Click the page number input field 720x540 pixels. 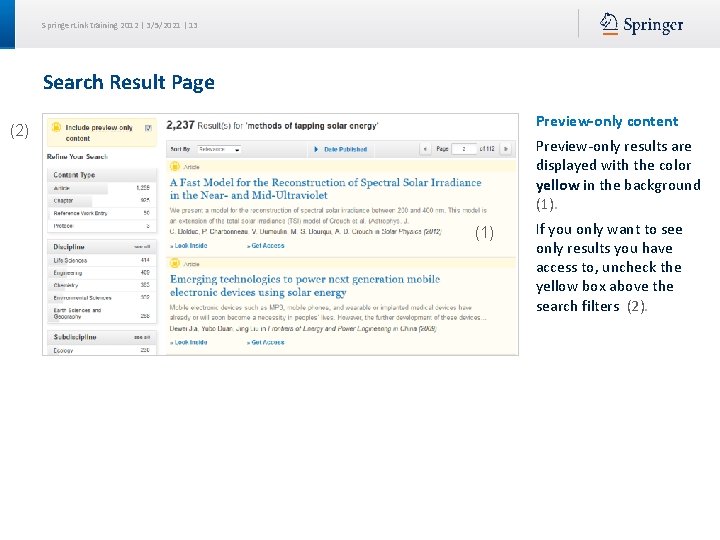[x=464, y=149]
